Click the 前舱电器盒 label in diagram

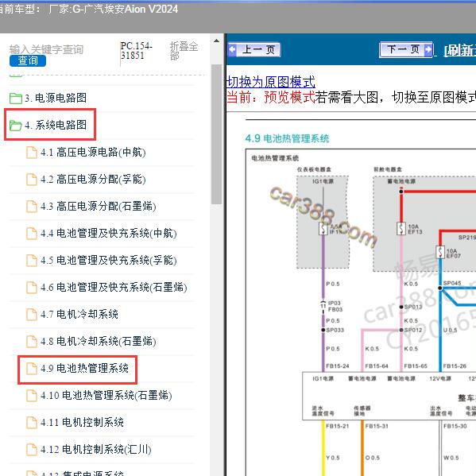coord(388,169)
